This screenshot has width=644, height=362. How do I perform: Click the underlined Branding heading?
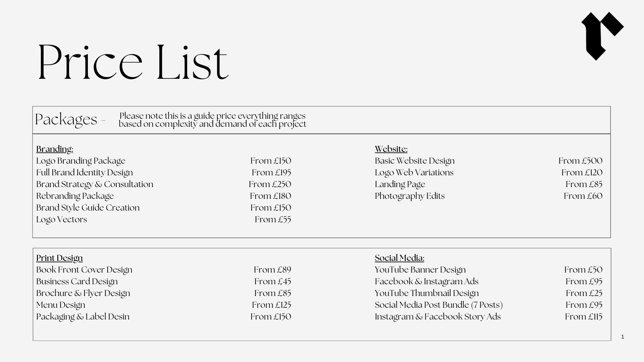[x=55, y=149]
